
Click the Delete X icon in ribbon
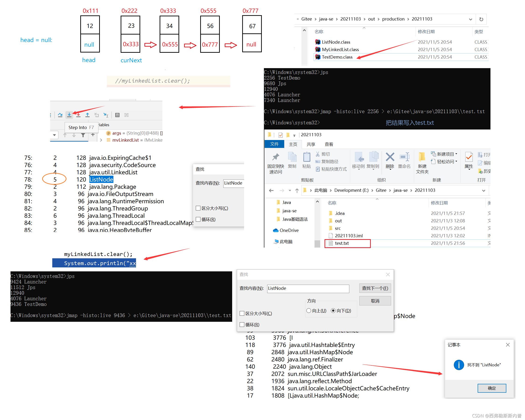click(x=390, y=157)
